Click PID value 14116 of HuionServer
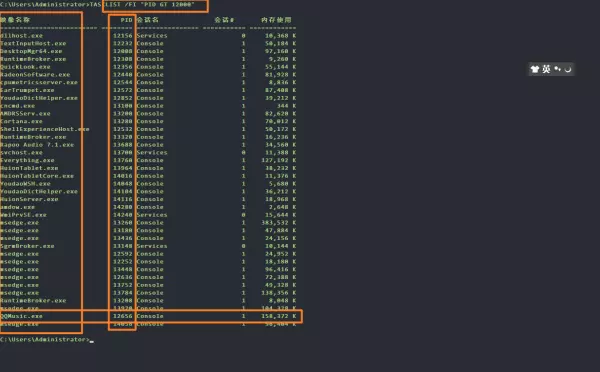 tap(122, 199)
